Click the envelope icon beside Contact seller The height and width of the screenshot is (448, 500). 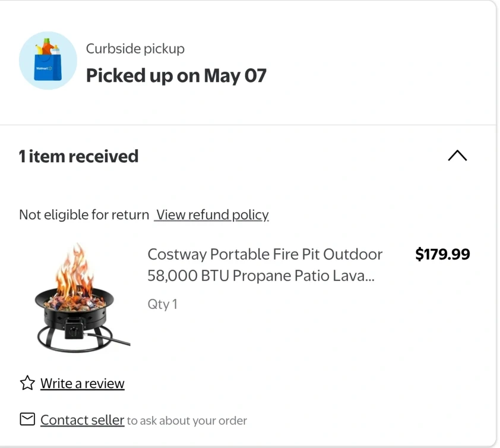(x=27, y=420)
